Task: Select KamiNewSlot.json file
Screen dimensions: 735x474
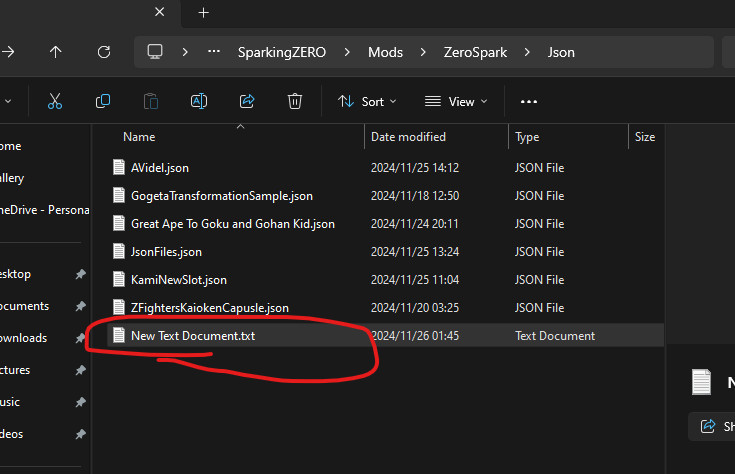Action: pos(178,280)
